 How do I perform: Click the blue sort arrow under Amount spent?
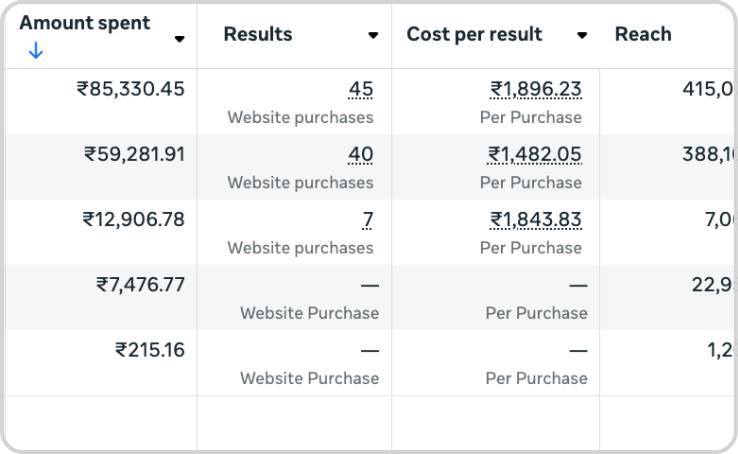tap(36, 51)
